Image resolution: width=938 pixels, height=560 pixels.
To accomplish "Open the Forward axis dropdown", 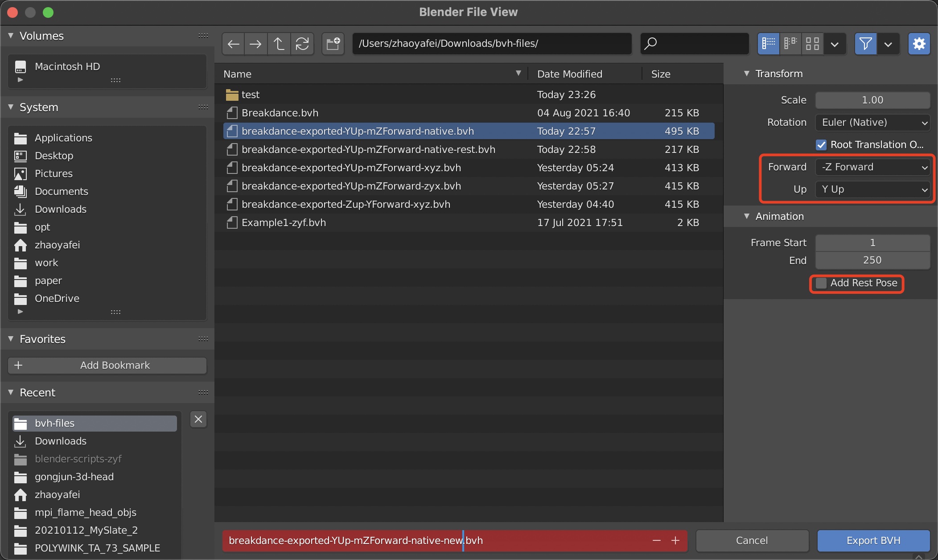I will pyautogui.click(x=872, y=167).
